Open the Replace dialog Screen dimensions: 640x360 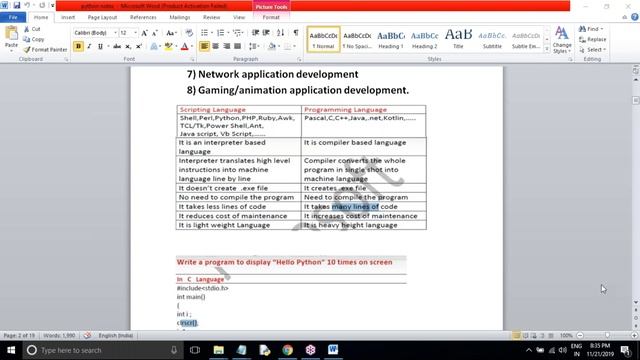click(x=593, y=39)
